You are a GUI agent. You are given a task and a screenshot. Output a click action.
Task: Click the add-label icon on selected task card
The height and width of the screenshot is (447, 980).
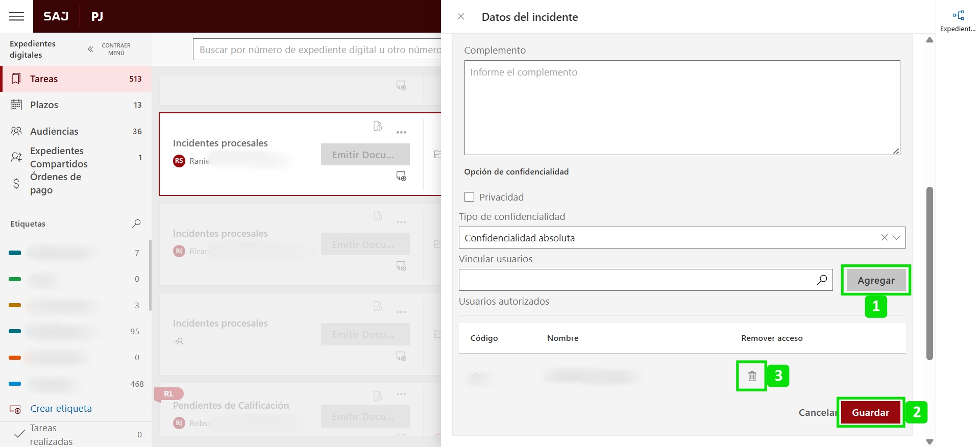coord(401,177)
